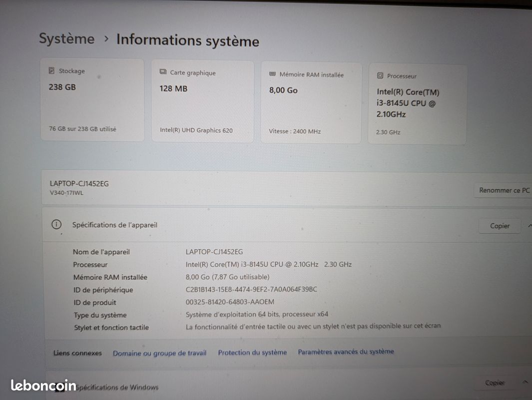Click the device name value in the specifications list
This screenshot has height=400, width=532.
(214, 252)
